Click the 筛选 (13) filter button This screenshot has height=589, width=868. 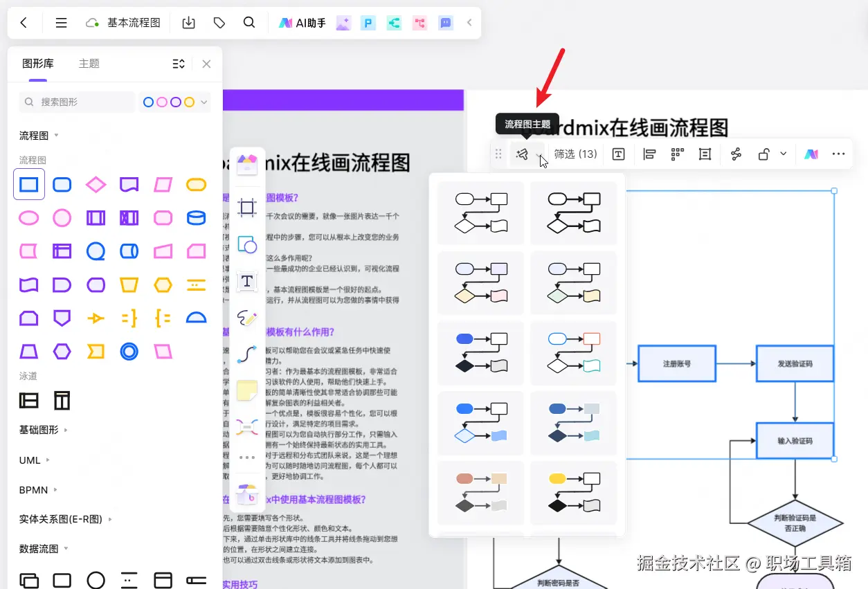(576, 154)
